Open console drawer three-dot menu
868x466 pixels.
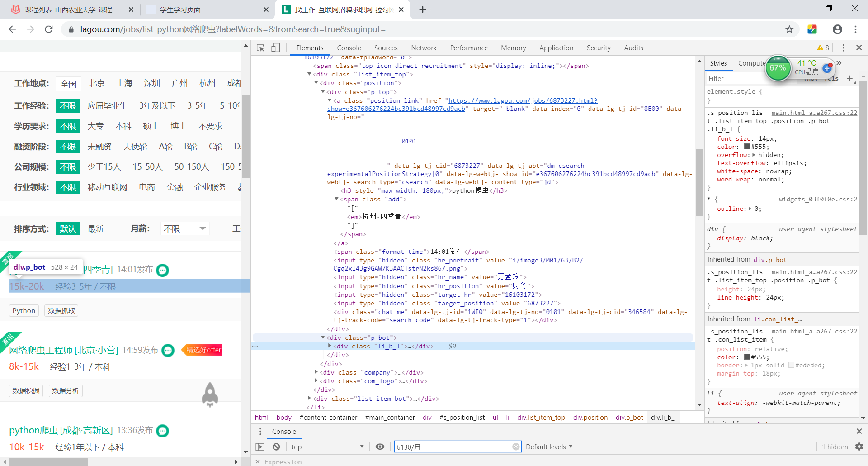point(260,432)
